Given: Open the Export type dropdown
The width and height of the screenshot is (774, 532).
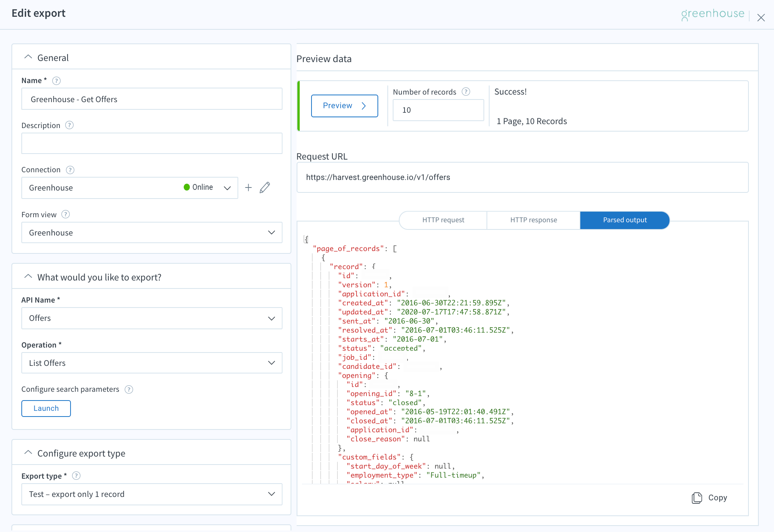Looking at the screenshot, I should point(152,494).
